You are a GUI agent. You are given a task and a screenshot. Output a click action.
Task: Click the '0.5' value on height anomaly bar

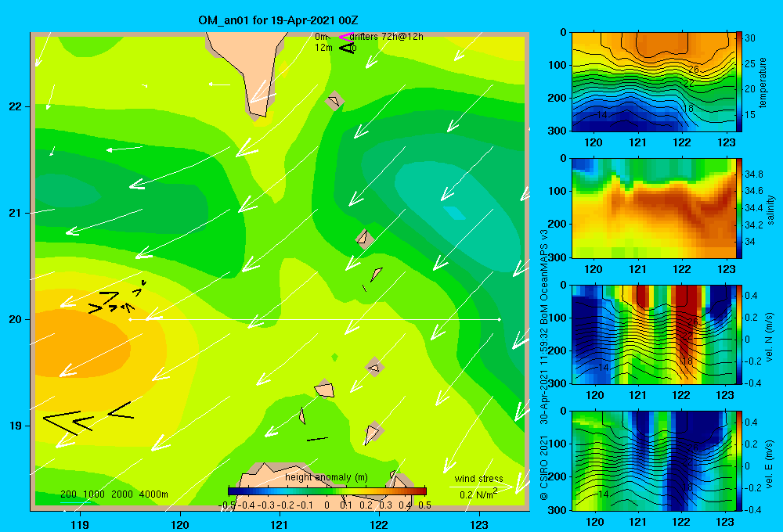point(424,505)
